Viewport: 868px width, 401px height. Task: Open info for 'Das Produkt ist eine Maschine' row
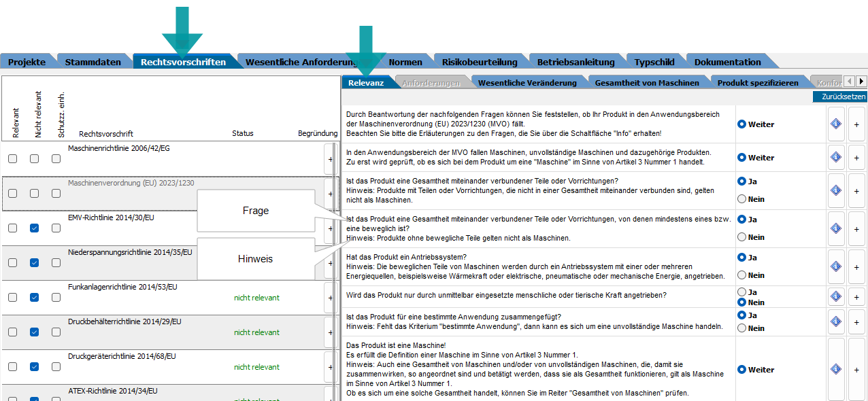click(836, 369)
